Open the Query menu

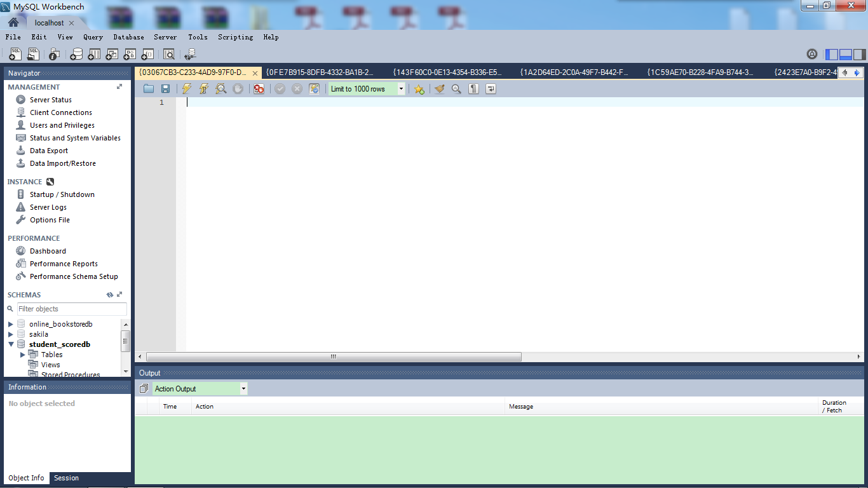point(93,37)
